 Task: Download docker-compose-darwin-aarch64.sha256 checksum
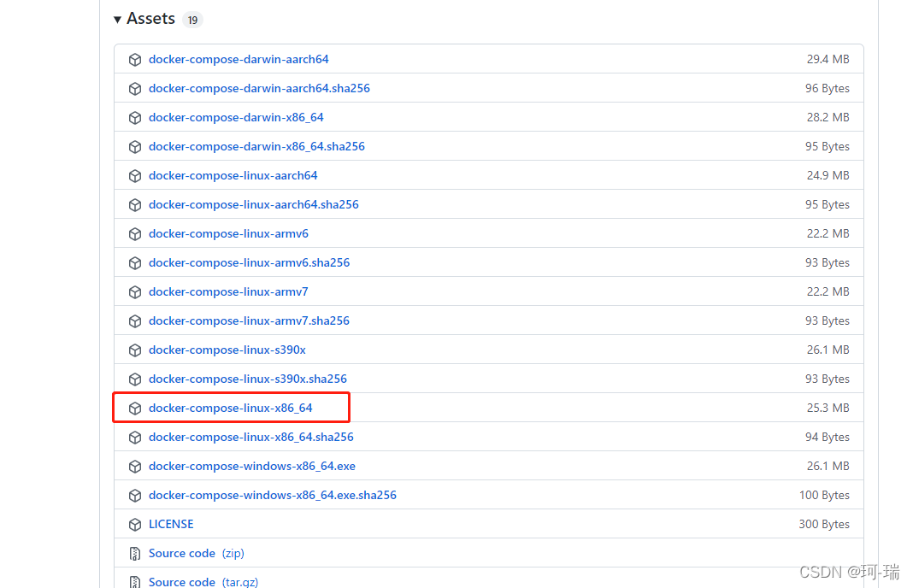click(259, 88)
